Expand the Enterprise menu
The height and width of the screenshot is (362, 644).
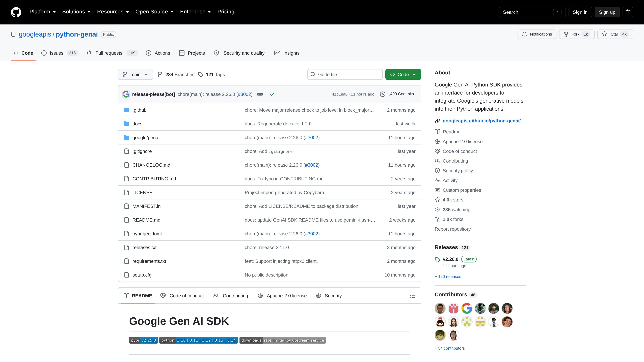[195, 12]
